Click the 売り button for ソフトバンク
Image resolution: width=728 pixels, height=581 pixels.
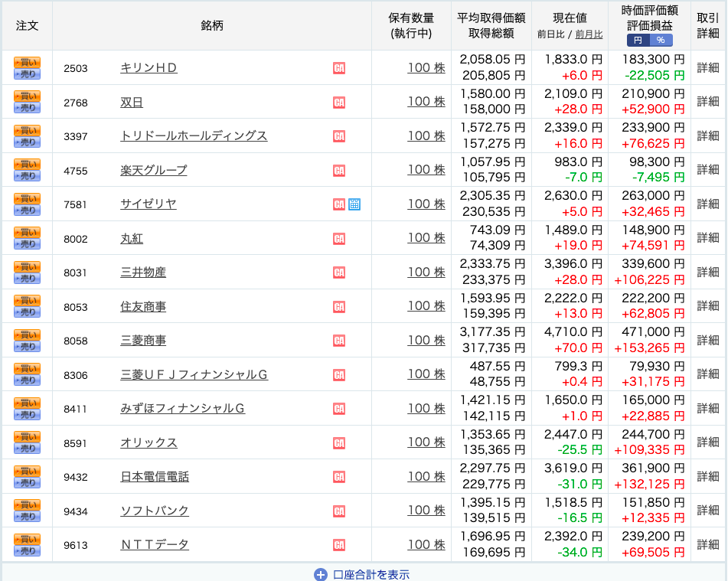(x=27, y=517)
